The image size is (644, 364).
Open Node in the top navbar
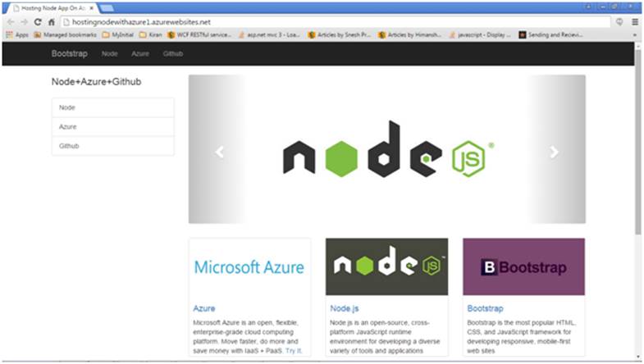[x=110, y=54]
